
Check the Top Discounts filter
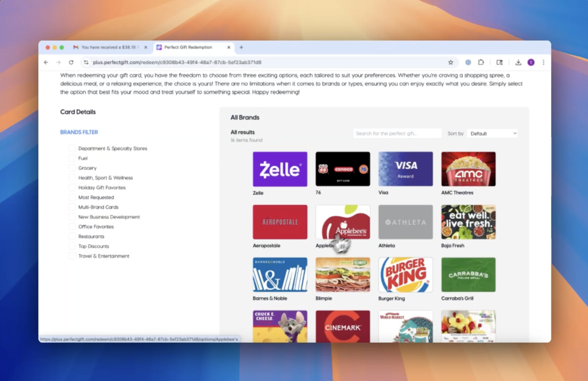[72, 246]
